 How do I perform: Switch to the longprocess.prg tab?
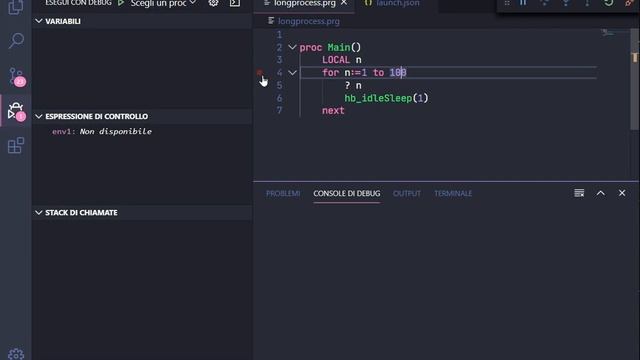tap(304, 3)
